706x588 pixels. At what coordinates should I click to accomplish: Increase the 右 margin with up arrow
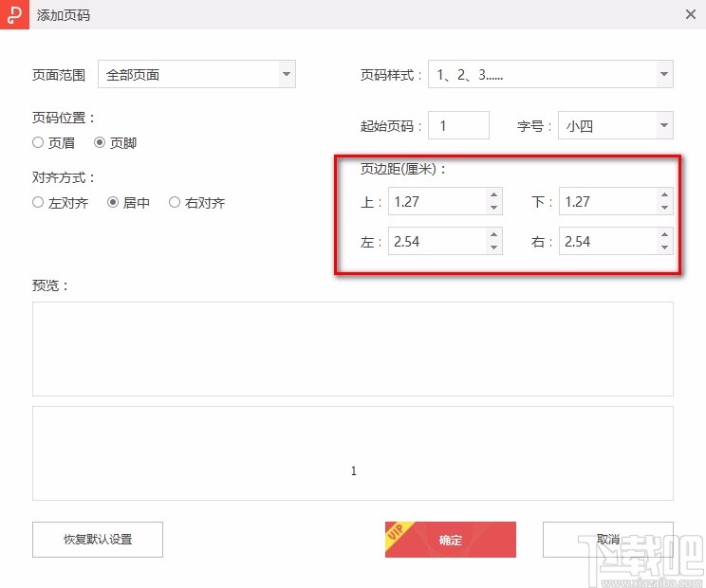point(664,235)
